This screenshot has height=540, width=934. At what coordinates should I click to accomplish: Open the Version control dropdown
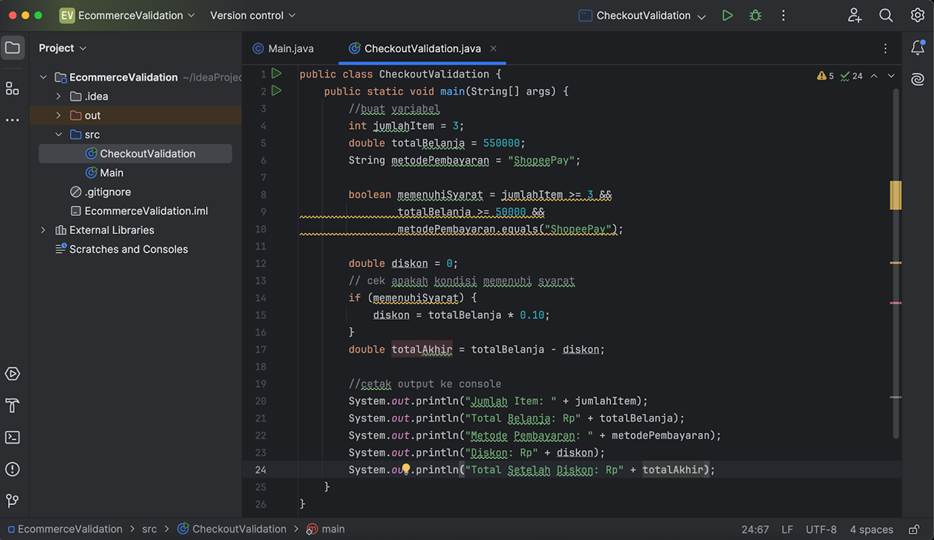click(x=253, y=16)
